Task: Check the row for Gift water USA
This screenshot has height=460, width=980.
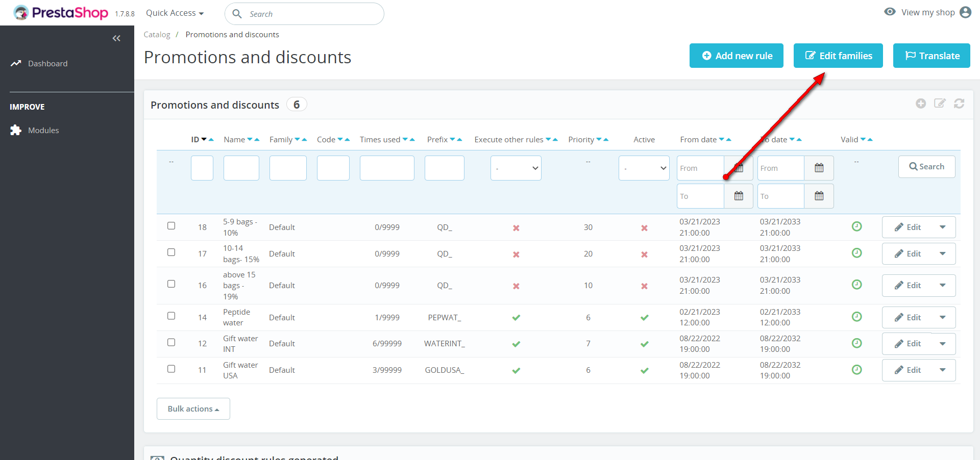Action: [171, 369]
